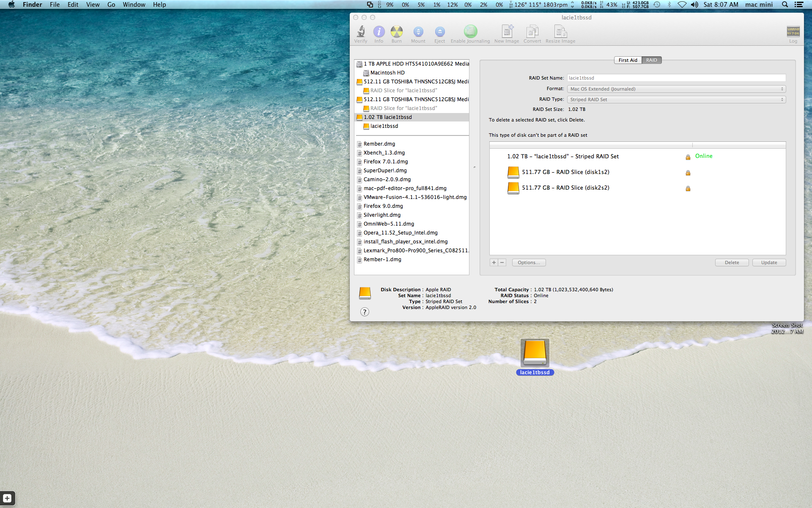The height and width of the screenshot is (508, 812).
Task: Switch to the First Aid tab
Action: click(x=628, y=60)
